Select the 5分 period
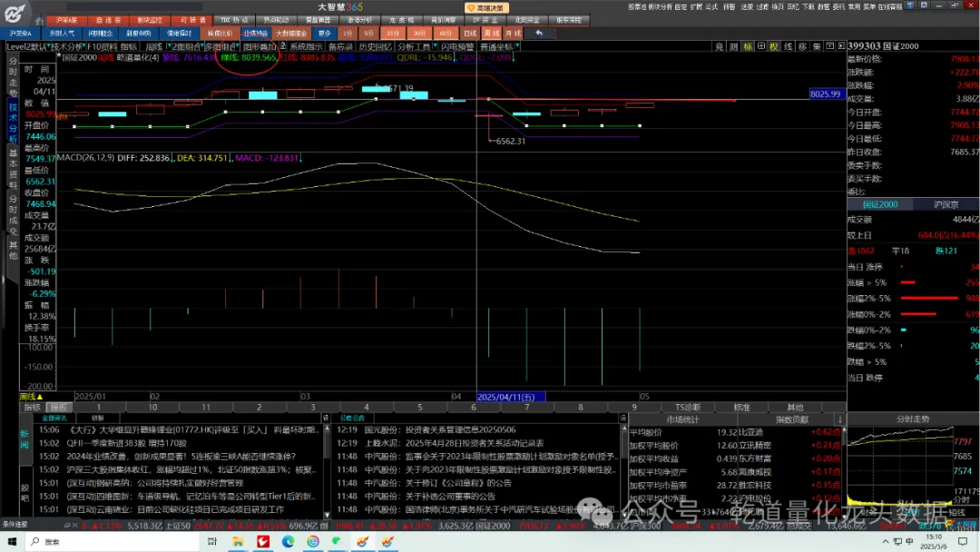Image resolution: width=980 pixels, height=552 pixels. pos(368,33)
